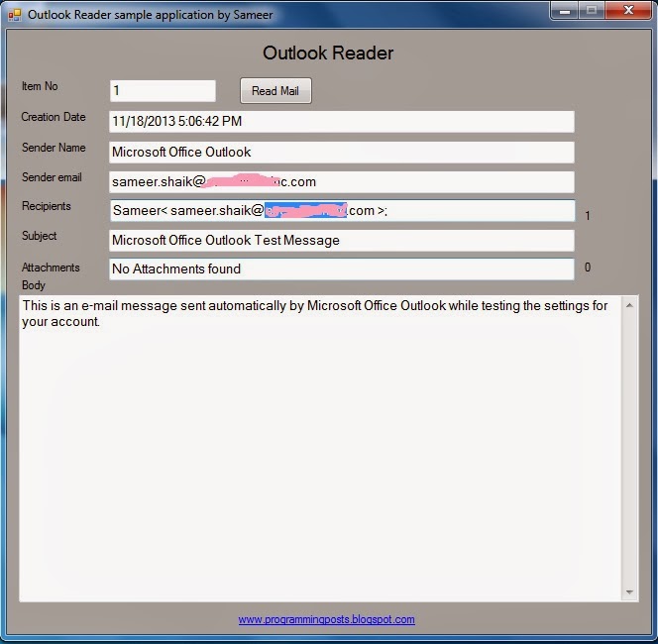Click the window title text in the title bar
The height and width of the screenshot is (644, 658).
pos(151,15)
